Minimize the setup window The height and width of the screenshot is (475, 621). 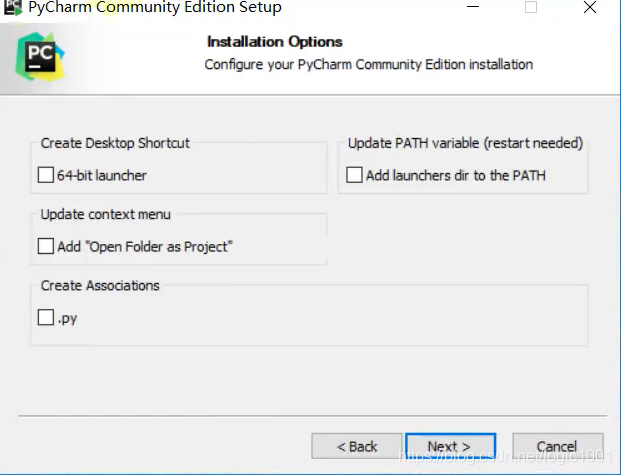pos(473,7)
